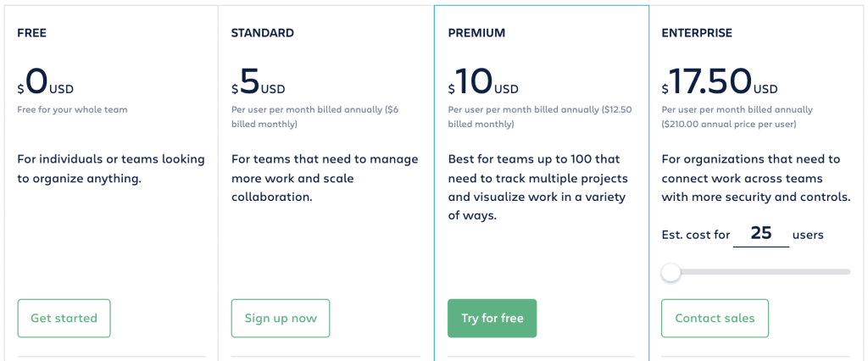Click the Premium '$12.50 billed monthly' note
This screenshot has width=868, height=361.
[540, 117]
